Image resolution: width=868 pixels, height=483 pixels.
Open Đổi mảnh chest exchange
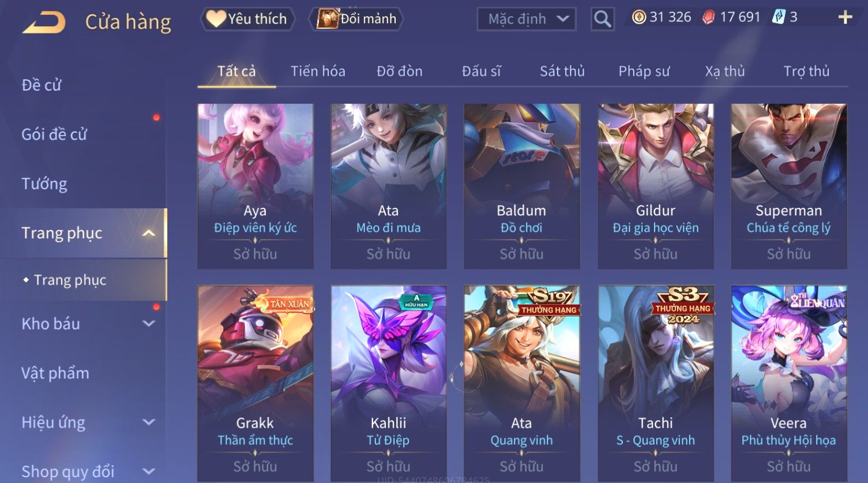click(x=356, y=19)
